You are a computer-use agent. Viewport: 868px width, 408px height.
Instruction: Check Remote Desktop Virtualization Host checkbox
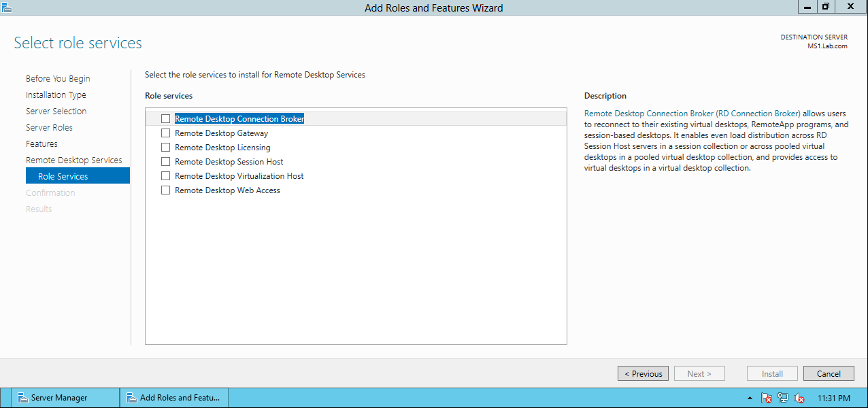pyautogui.click(x=165, y=176)
